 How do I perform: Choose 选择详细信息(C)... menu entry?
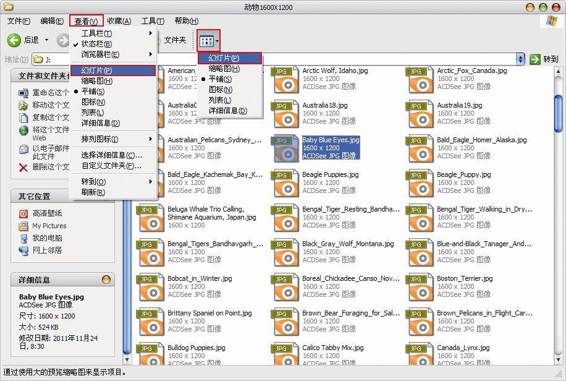pyautogui.click(x=113, y=155)
